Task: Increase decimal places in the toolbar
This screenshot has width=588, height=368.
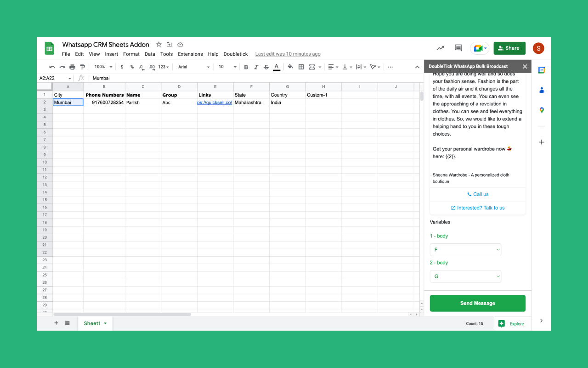Action: 152,67
